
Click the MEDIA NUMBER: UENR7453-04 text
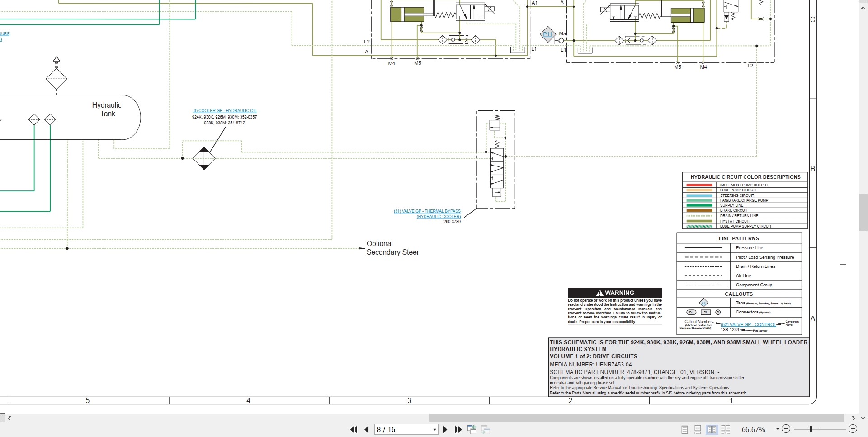click(590, 365)
